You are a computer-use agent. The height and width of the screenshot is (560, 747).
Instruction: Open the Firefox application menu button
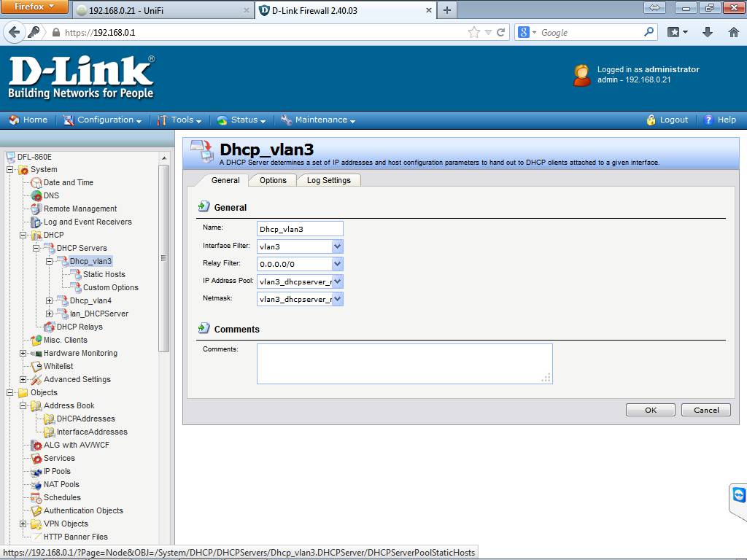pyautogui.click(x=34, y=7)
